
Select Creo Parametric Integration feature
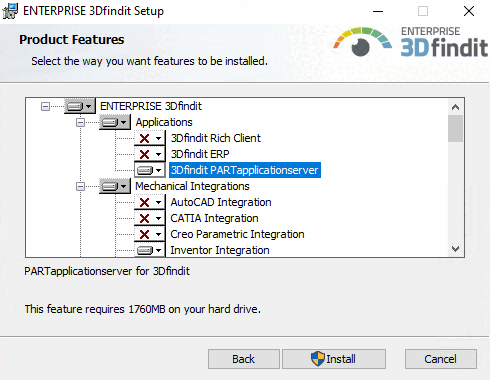[x=237, y=234]
